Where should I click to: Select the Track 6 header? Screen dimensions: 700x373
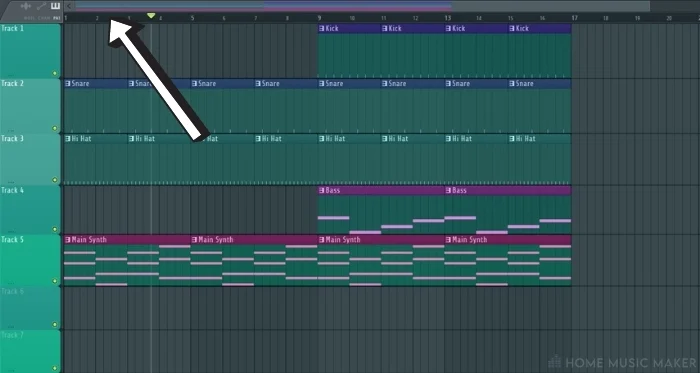(x=30, y=308)
